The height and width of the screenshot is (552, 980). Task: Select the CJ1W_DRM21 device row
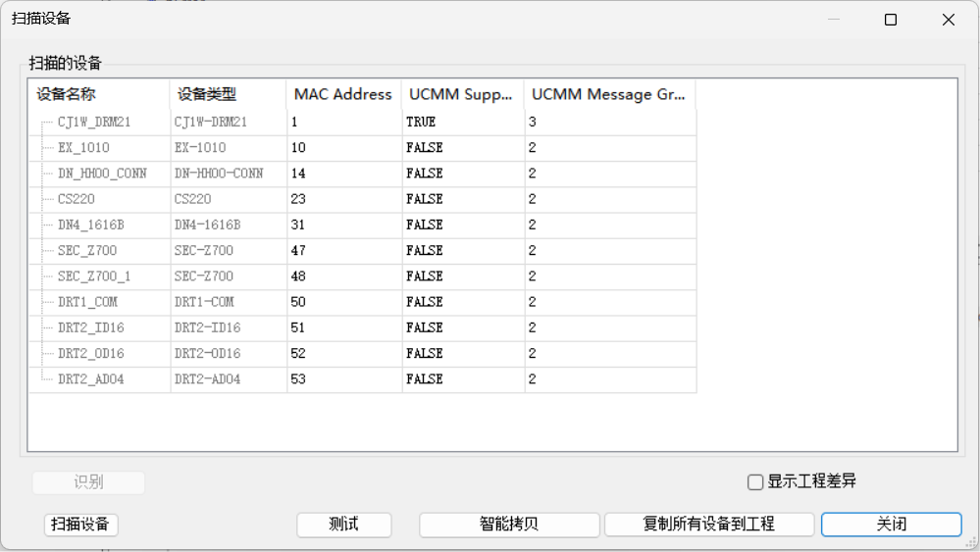click(94, 123)
